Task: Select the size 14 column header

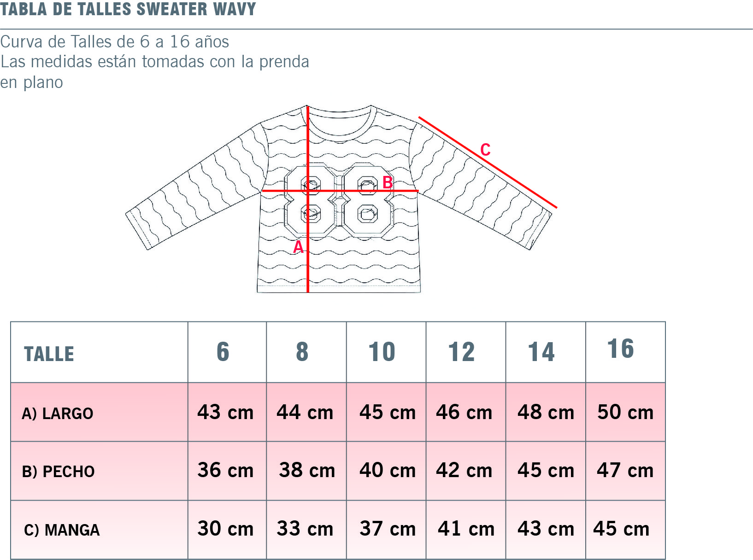Action: click(546, 352)
